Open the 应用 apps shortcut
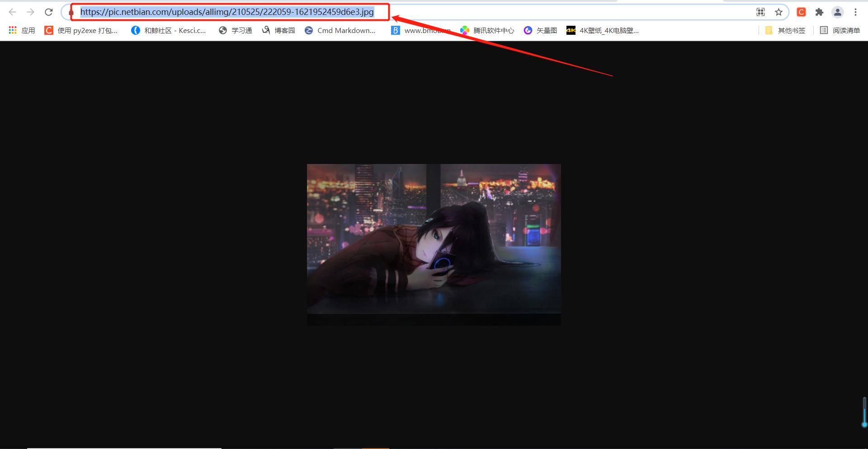The image size is (868, 449). point(22,30)
